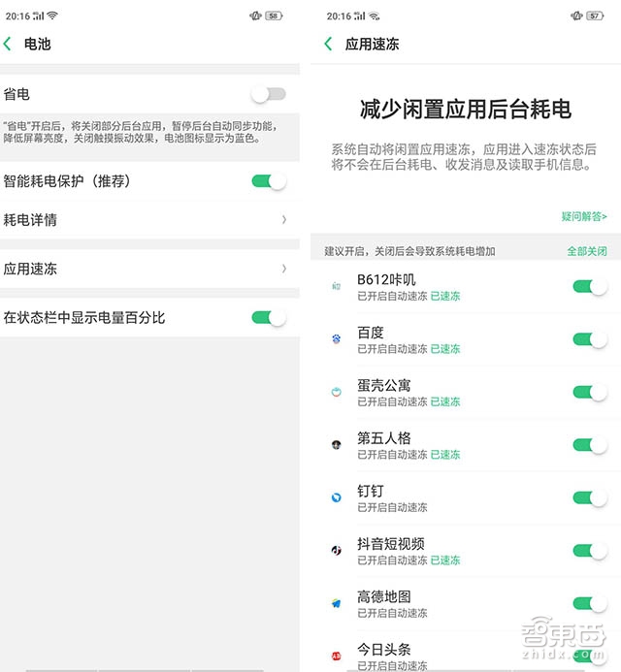This screenshot has height=672, width=621.
Task: Tap the battery 57 indicator on right screen
Action: (595, 16)
